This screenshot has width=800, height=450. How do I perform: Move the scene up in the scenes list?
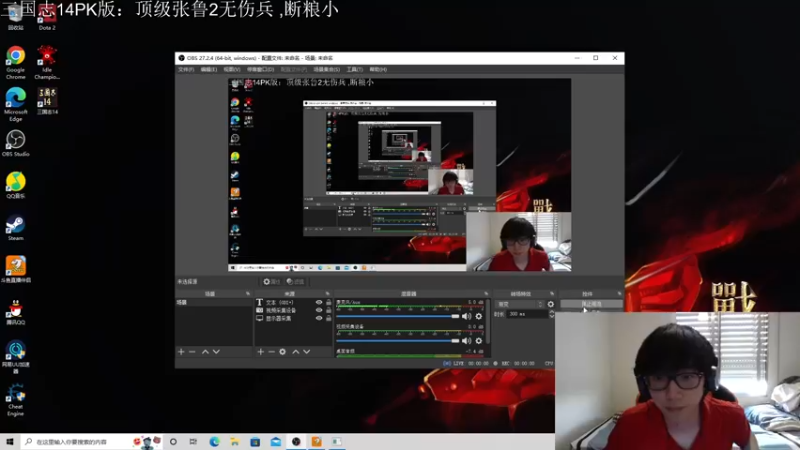205,352
